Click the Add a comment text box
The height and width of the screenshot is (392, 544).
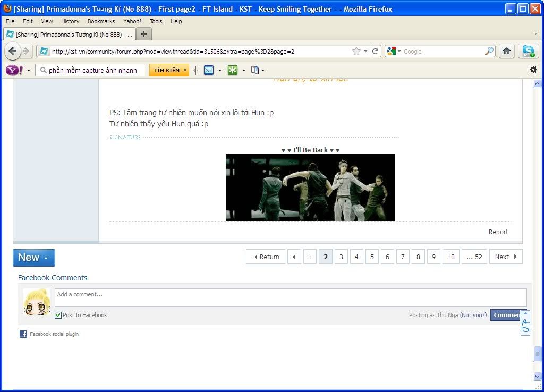[291, 297]
